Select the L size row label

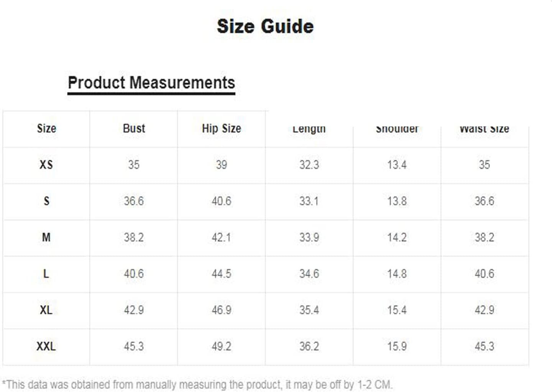click(x=46, y=274)
